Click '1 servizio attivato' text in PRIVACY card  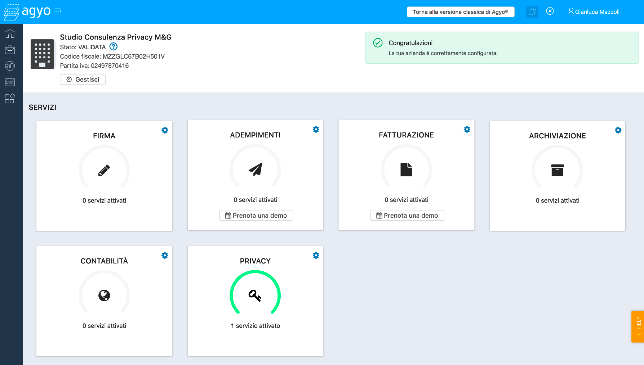[255, 326]
